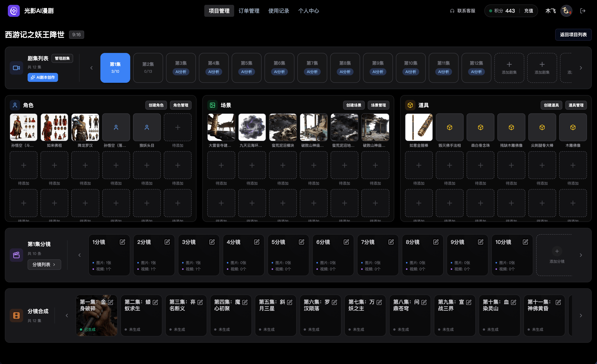The image size is (597, 364).
Task: Click the logout icon in the top right
Action: pos(583,11)
